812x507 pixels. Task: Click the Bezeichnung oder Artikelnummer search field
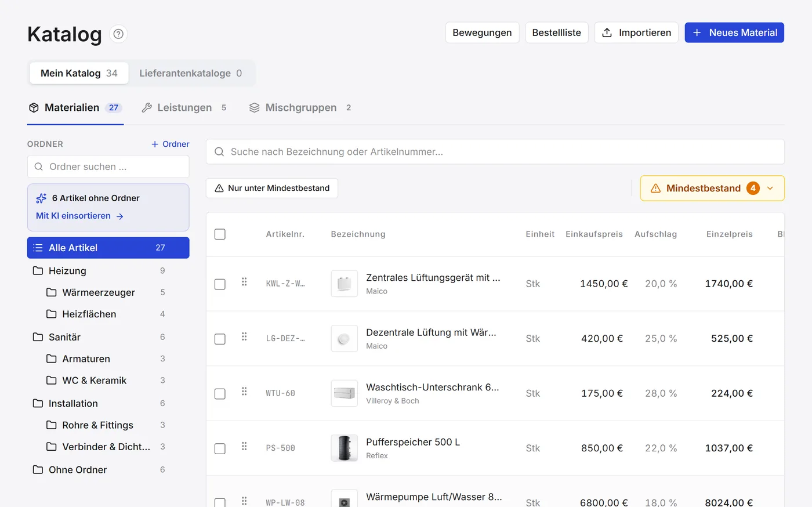coord(495,152)
